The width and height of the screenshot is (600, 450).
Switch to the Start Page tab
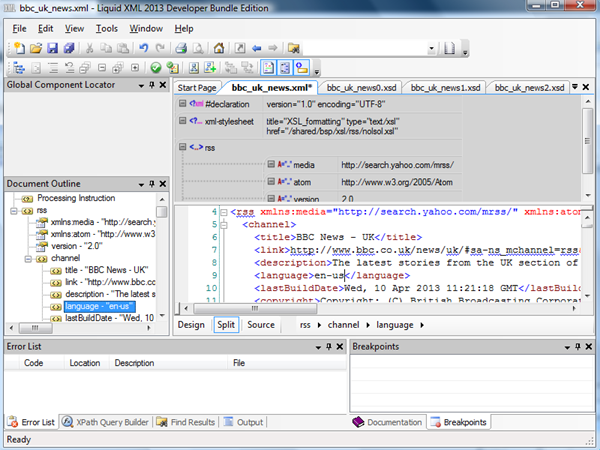pyautogui.click(x=197, y=88)
